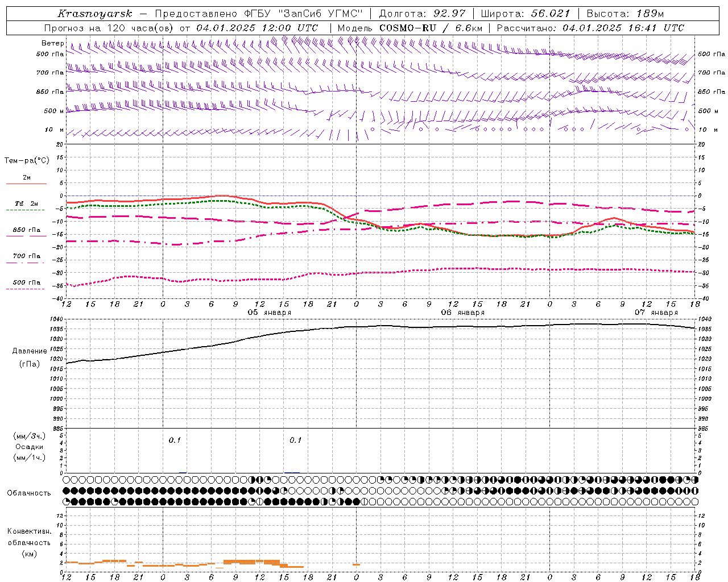Click the 'Ветер' wind panel label
Image resolution: width=728 pixels, height=582 pixels.
(x=53, y=43)
